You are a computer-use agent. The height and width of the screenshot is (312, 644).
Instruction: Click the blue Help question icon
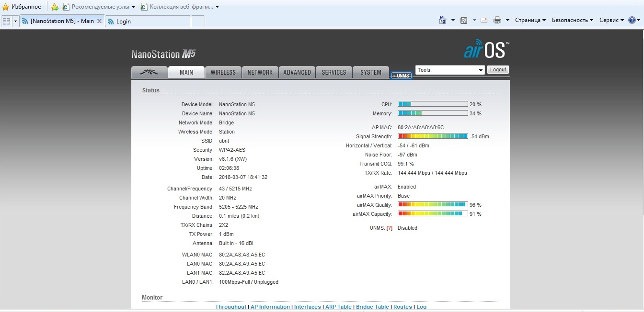coord(632,20)
